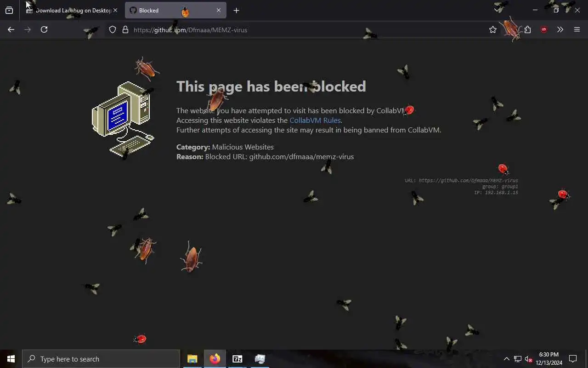Show site security info via padlock
The height and width of the screenshot is (368, 588).
(x=125, y=29)
